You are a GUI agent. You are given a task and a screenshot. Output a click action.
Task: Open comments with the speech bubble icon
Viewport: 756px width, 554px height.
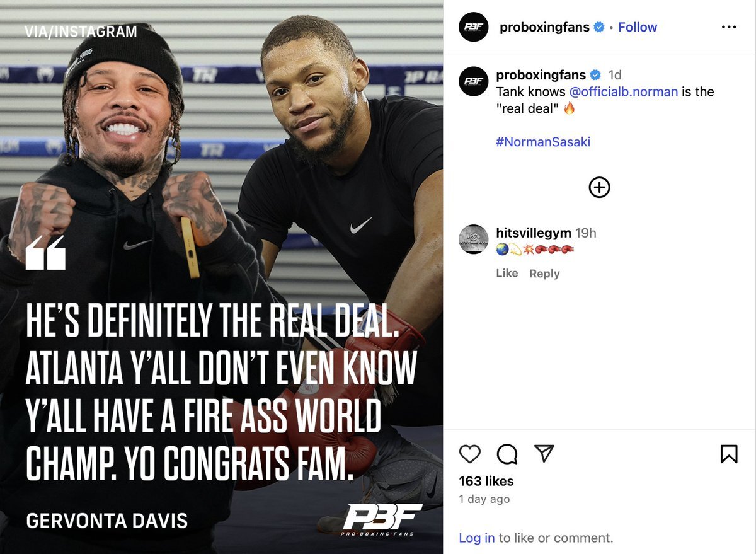click(507, 454)
